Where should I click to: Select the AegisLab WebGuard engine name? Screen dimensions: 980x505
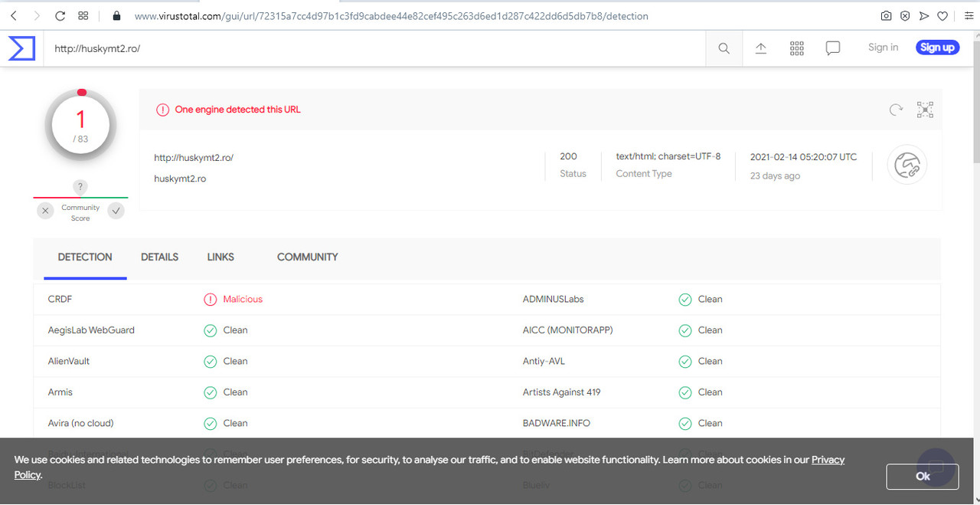coord(91,330)
